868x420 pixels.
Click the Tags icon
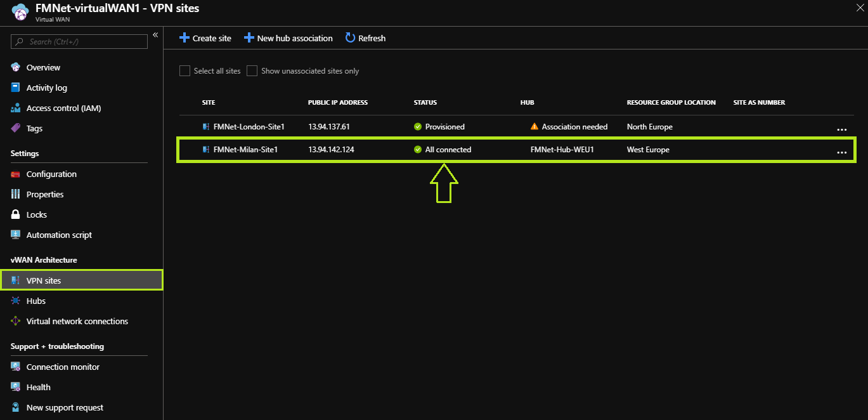(x=16, y=128)
